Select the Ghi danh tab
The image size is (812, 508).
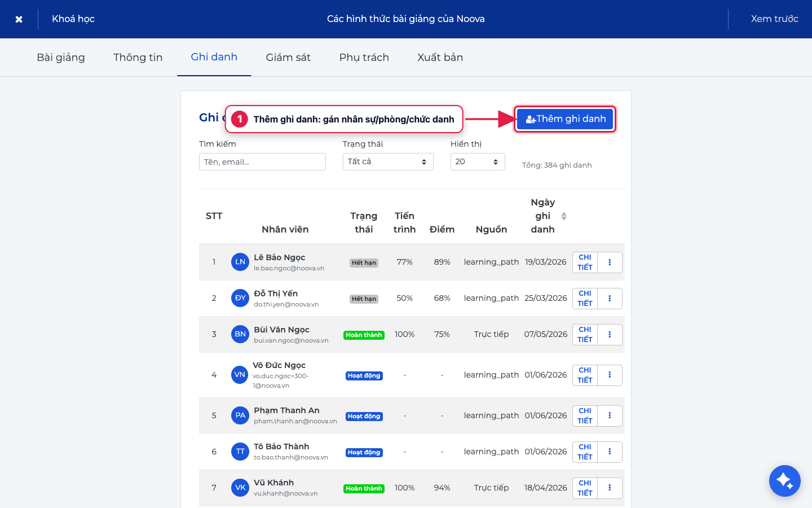point(214,57)
